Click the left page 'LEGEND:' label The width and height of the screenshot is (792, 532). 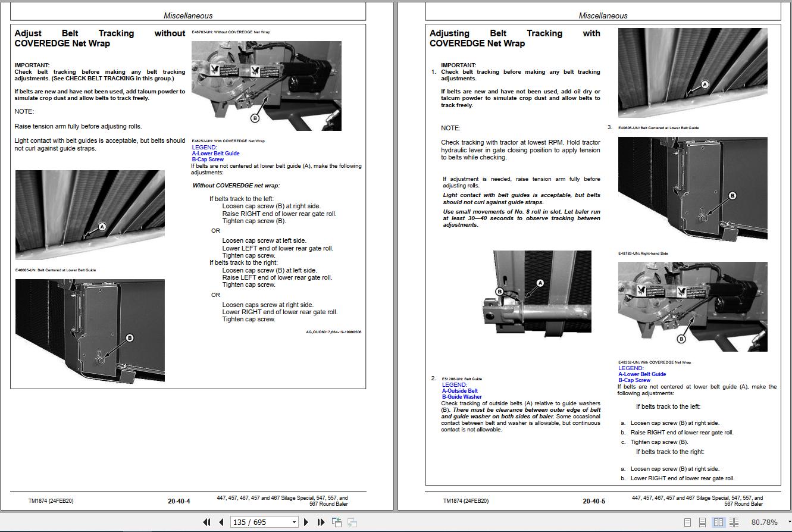205,148
